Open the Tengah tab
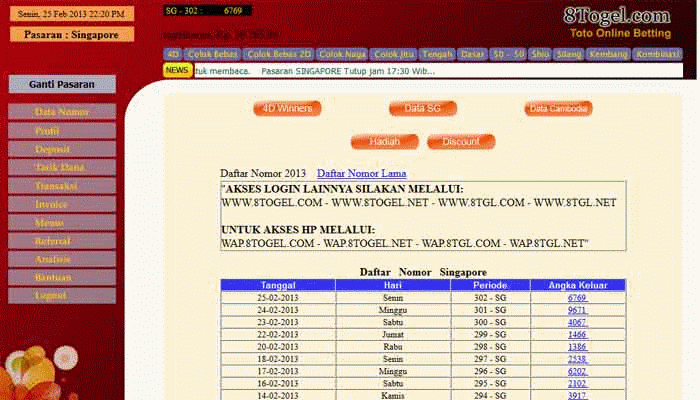Viewport: 700px width, 400px height. tap(437, 54)
